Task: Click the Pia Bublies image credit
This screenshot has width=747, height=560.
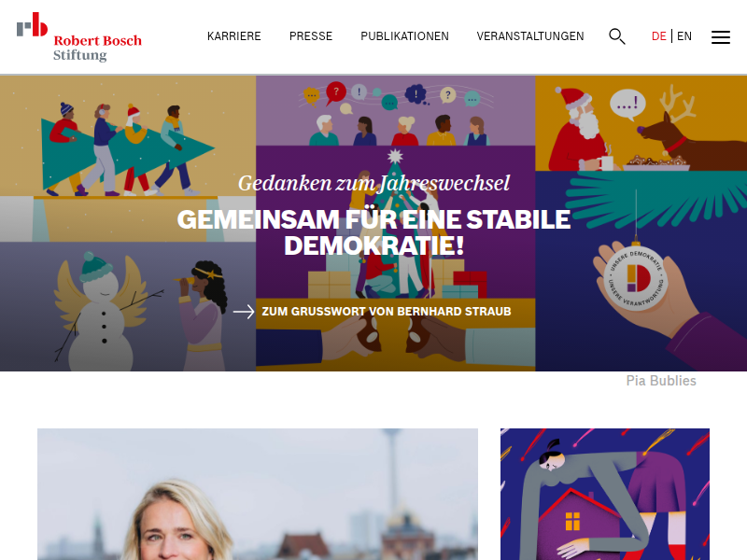Action: tap(661, 381)
